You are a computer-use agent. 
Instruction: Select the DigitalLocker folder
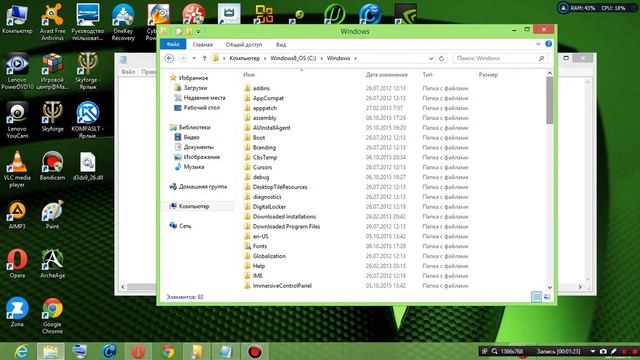click(269, 207)
